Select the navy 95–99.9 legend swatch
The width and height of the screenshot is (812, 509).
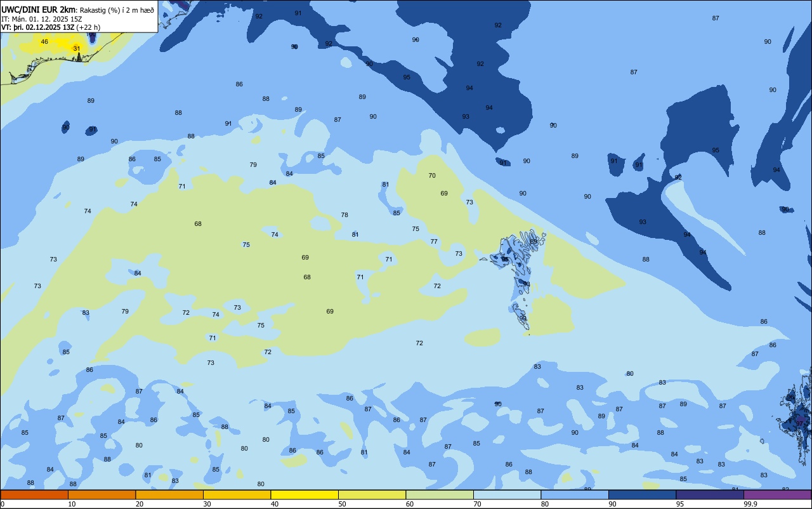point(710,494)
